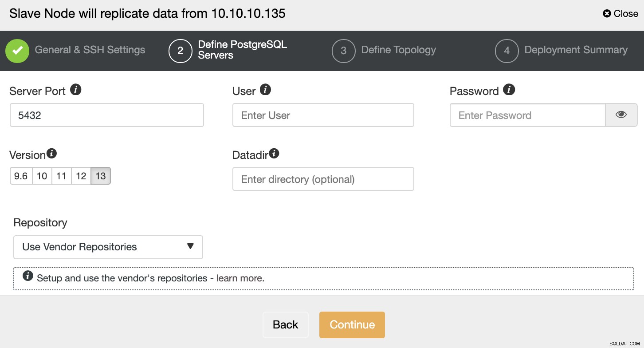The width and height of the screenshot is (644, 348).
Task: Focus the Server Port field
Action: [107, 115]
